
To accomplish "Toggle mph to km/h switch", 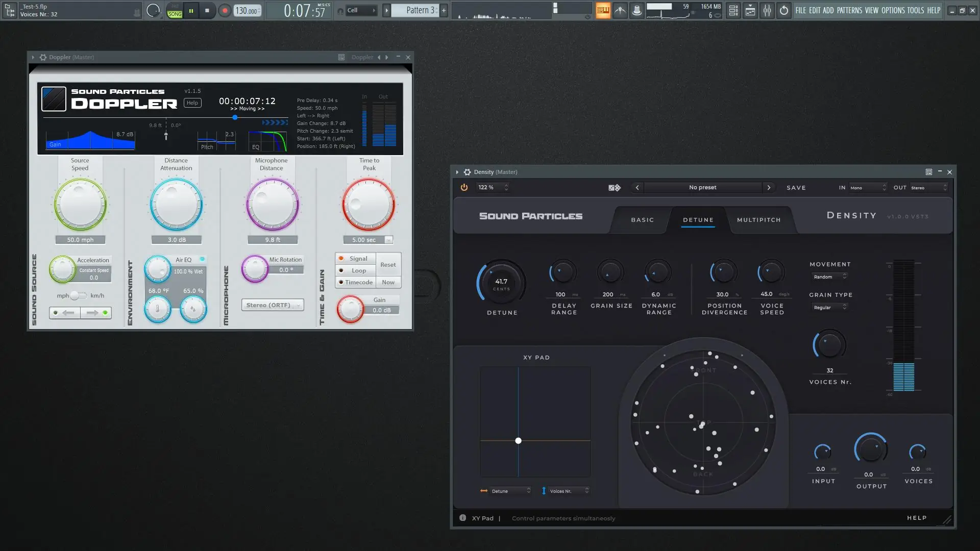I will 78,296.
